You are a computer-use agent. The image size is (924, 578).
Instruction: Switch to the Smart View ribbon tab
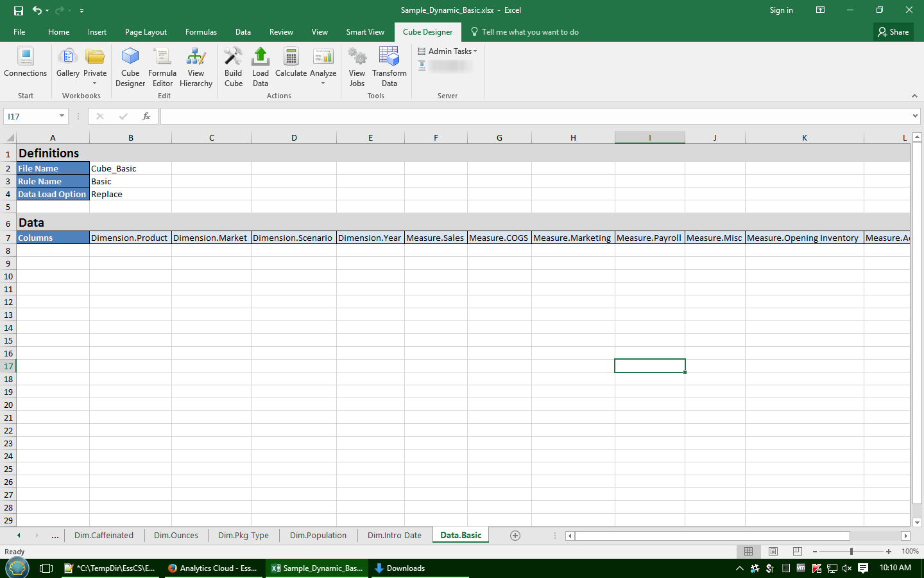[365, 32]
